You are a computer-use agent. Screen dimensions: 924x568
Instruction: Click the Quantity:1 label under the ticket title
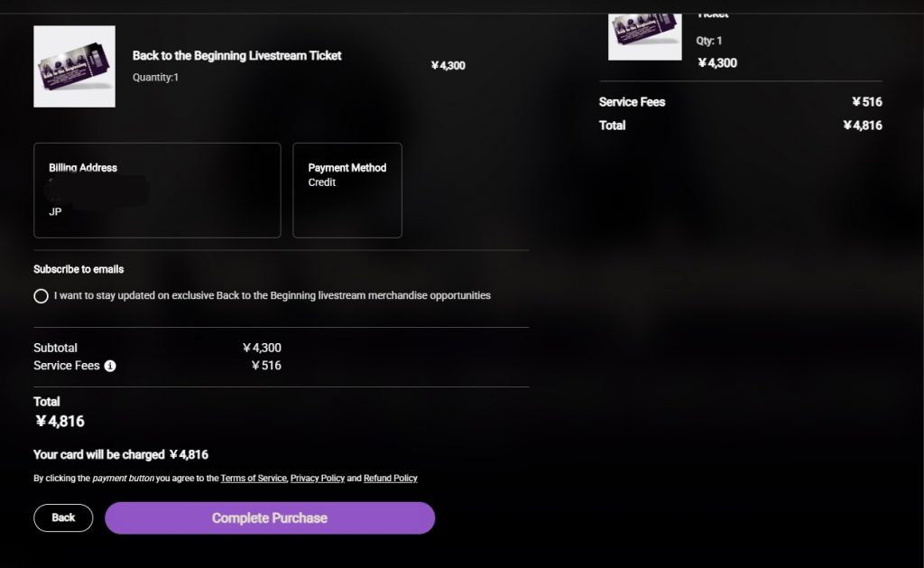click(156, 78)
